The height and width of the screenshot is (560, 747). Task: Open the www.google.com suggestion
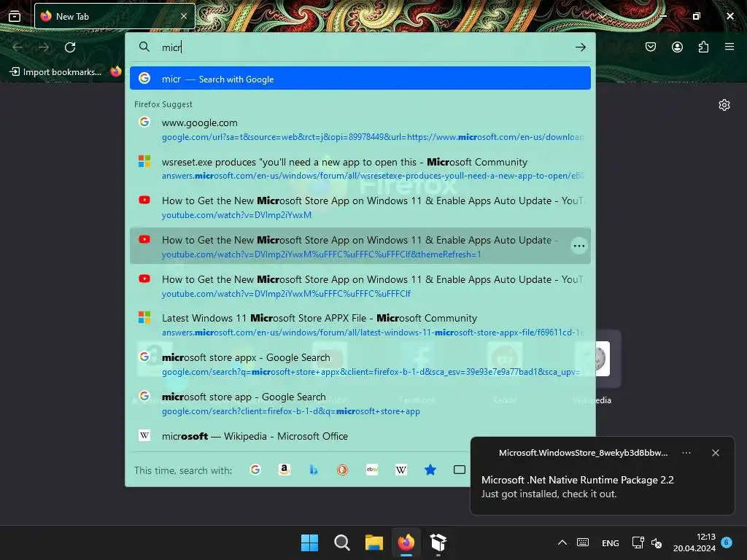pos(360,129)
